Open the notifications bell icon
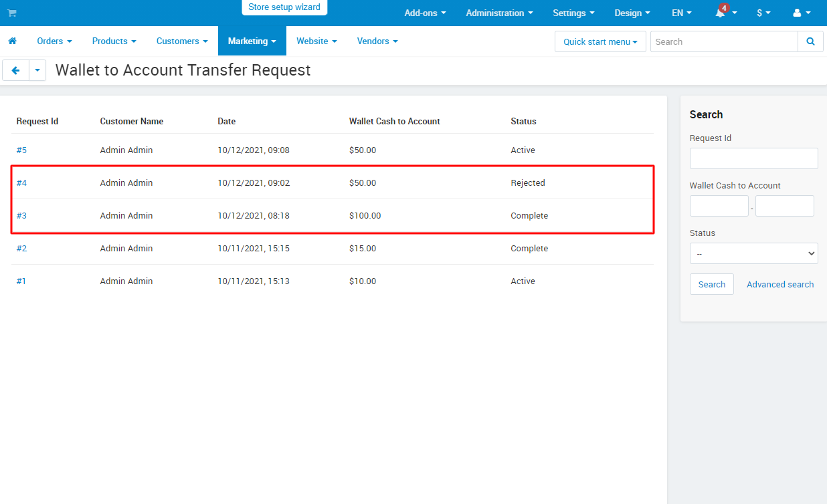 [720, 13]
